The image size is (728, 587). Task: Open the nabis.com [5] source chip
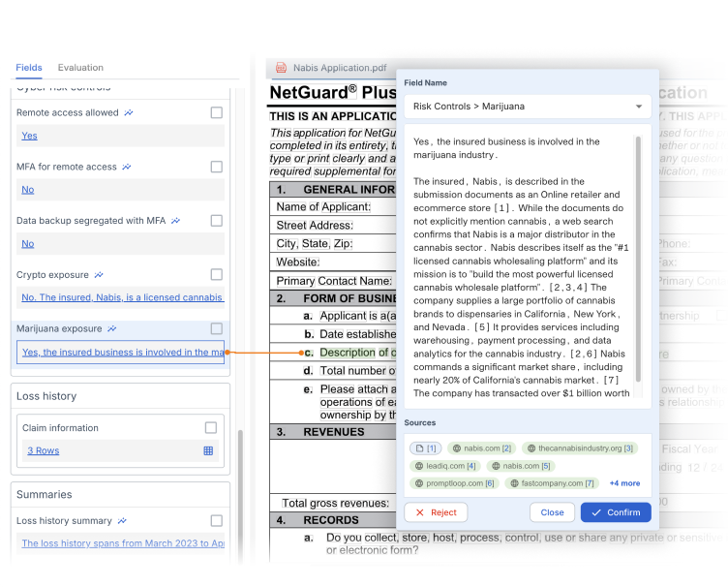point(521,466)
